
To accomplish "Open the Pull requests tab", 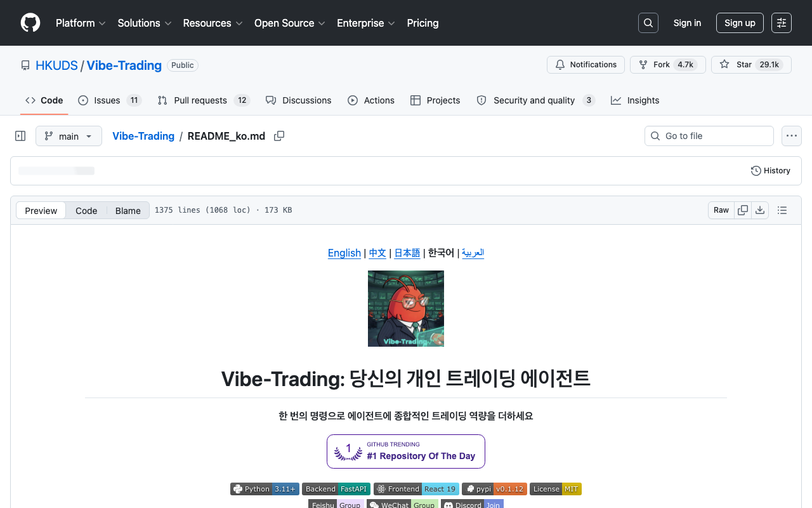I will coord(204,100).
